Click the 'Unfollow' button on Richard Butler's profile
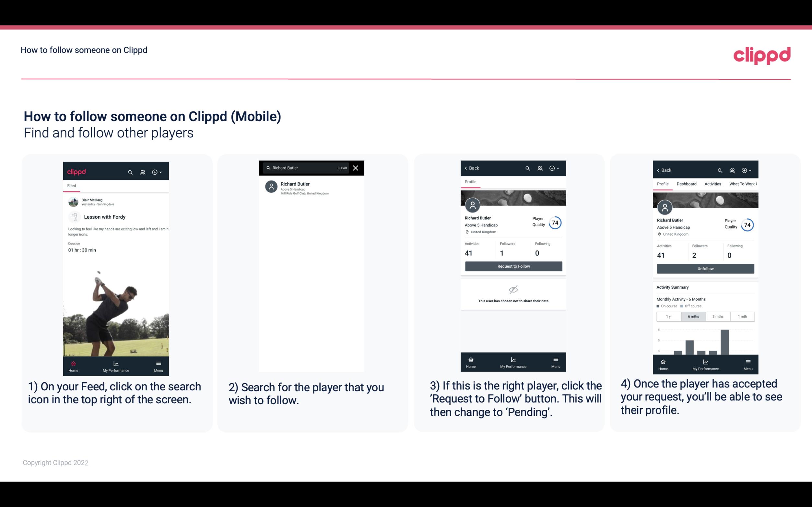 (x=705, y=268)
